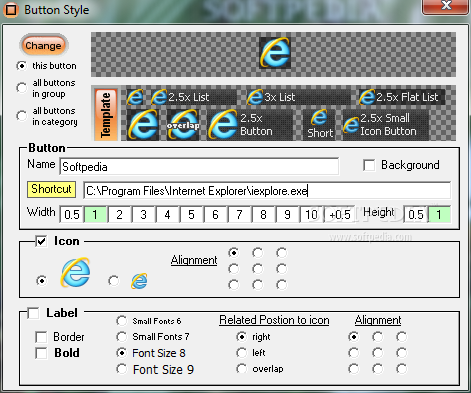Screen dimensions: 471x393
Task: Select Small Fonts 7 option
Action: point(122,337)
